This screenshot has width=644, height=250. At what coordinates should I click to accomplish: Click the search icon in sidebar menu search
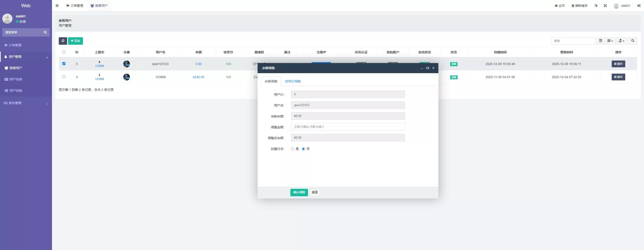pos(45,32)
